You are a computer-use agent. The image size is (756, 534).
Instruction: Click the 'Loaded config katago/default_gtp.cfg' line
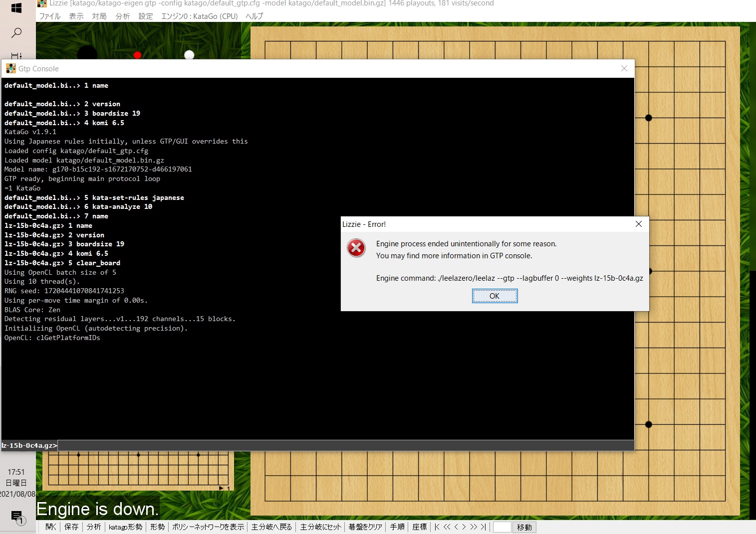click(x=76, y=151)
